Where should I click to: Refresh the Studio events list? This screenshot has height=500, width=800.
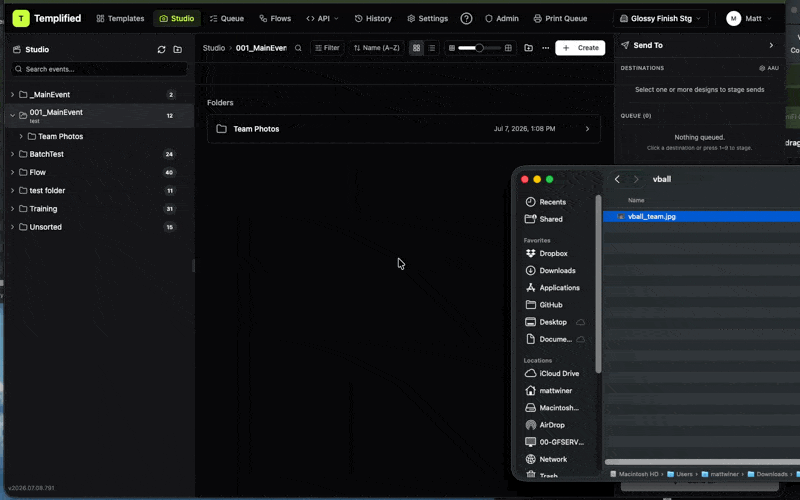pos(161,49)
